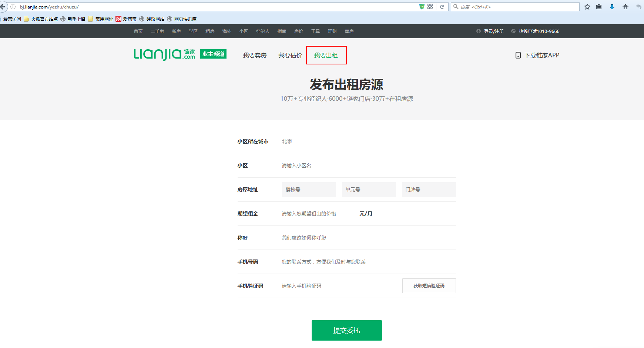The image size is (644, 348).
Task: Click the green shield security icon
Action: (422, 7)
